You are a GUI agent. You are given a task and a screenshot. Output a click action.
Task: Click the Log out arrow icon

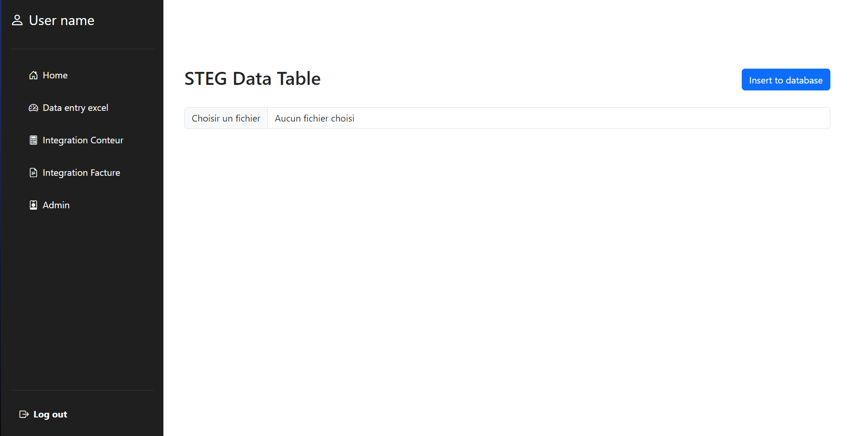24,414
